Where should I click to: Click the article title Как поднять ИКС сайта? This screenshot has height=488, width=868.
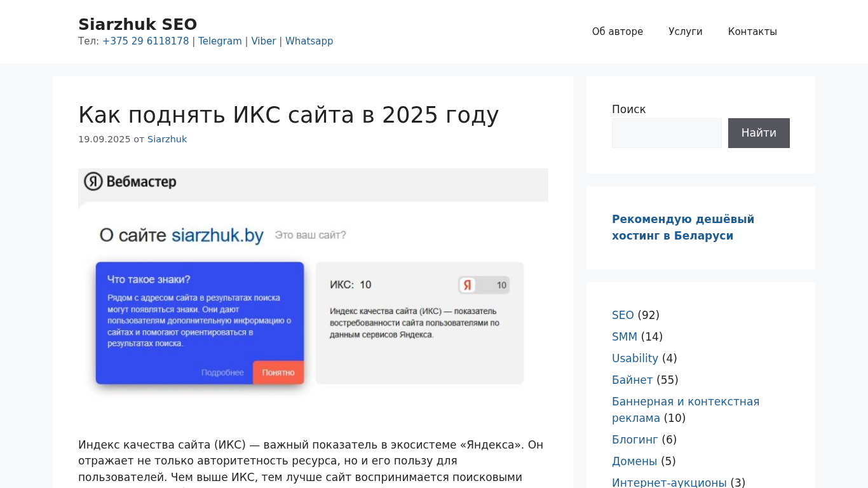coord(288,115)
